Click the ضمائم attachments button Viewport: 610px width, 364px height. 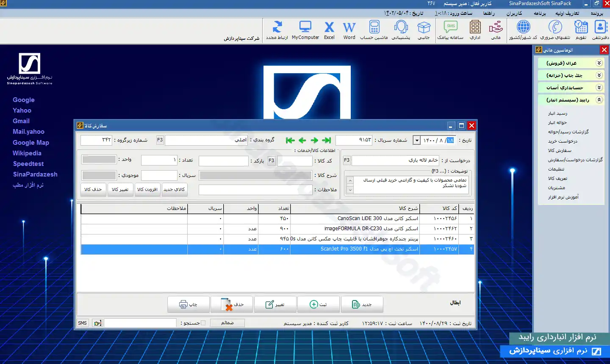tap(227, 323)
